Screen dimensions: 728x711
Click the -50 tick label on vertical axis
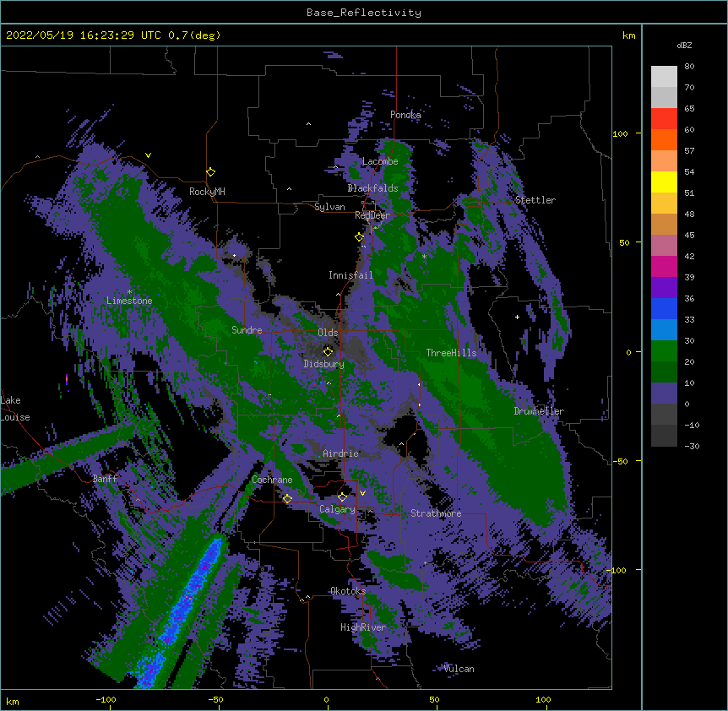point(620,461)
